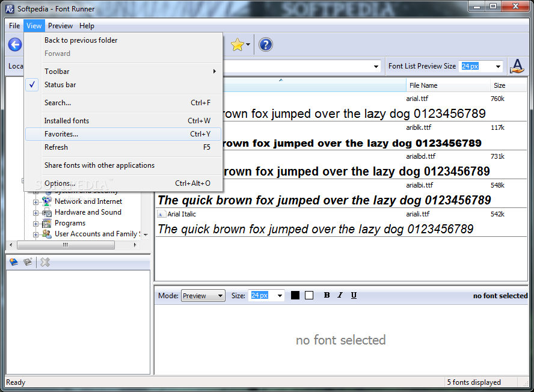Open the Toolbar submenu
Viewport: 534px width, 392px height.
pyautogui.click(x=123, y=72)
